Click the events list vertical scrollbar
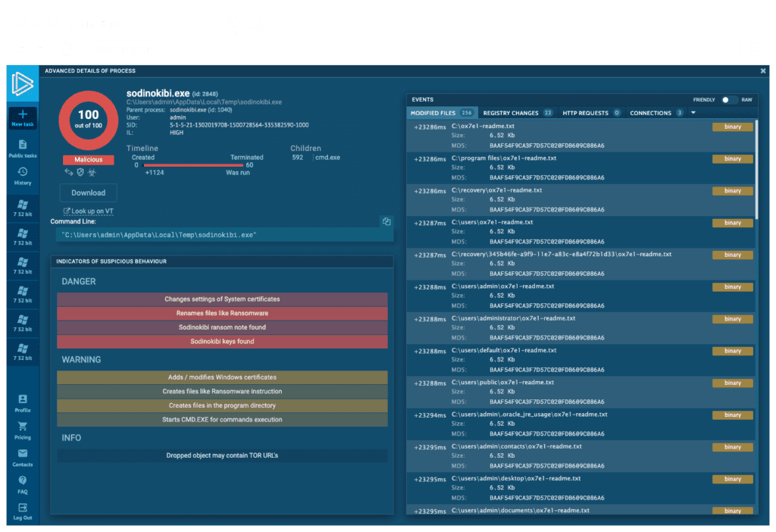This screenshot has width=776, height=532. pos(756,169)
